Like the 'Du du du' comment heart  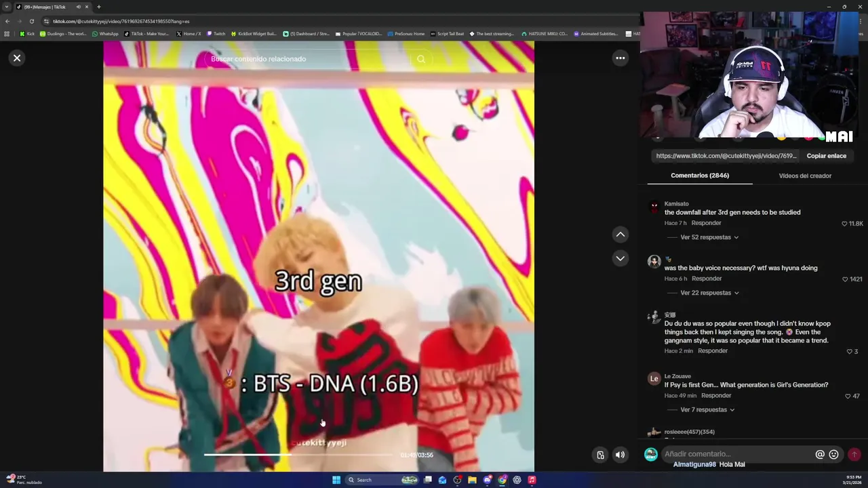849,352
